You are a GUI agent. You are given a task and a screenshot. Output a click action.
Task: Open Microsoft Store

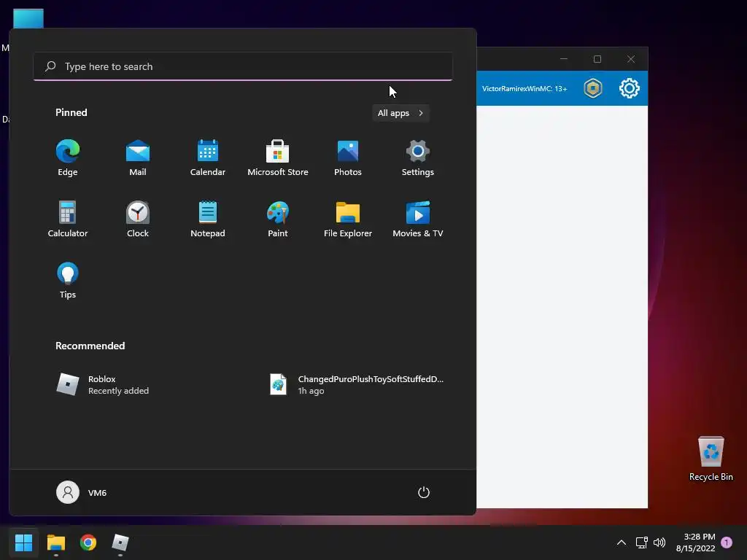point(278,158)
